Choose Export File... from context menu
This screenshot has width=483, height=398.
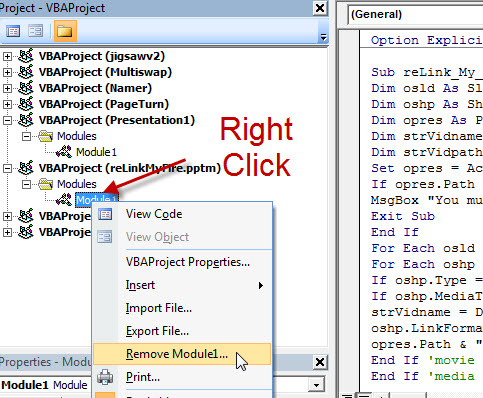pos(182,331)
